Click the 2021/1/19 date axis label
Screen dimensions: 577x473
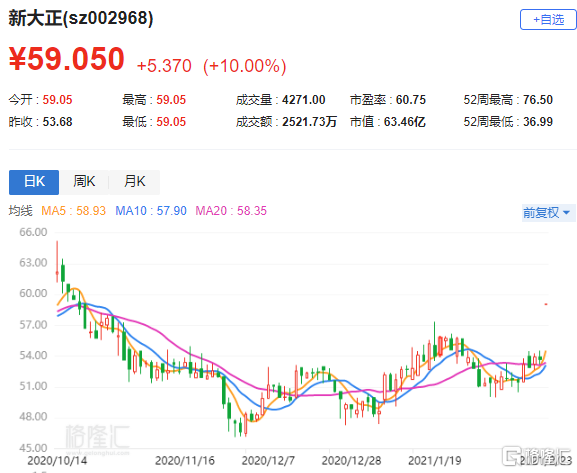pos(435,461)
